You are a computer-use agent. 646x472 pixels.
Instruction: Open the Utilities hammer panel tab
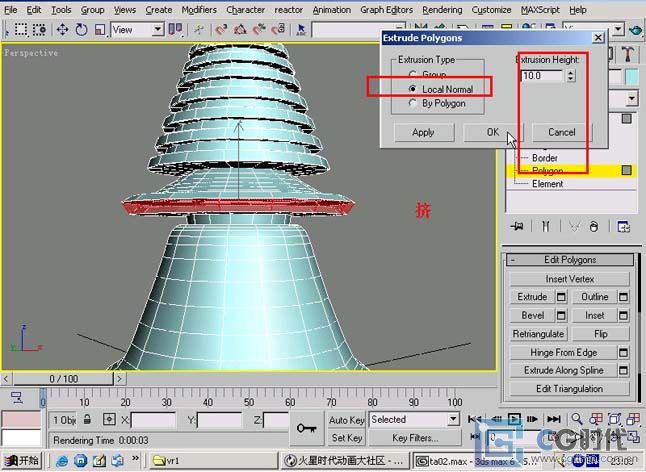pyautogui.click(x=628, y=54)
